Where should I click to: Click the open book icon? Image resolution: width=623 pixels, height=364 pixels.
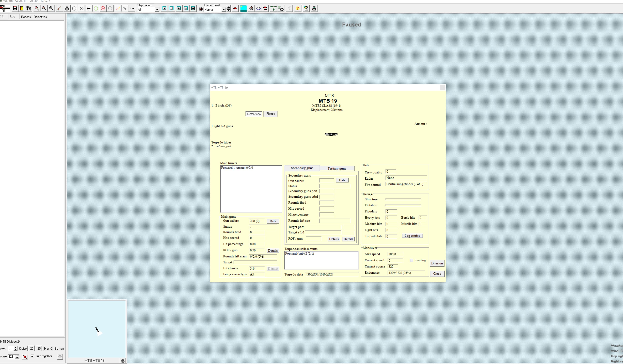[x=258, y=8]
